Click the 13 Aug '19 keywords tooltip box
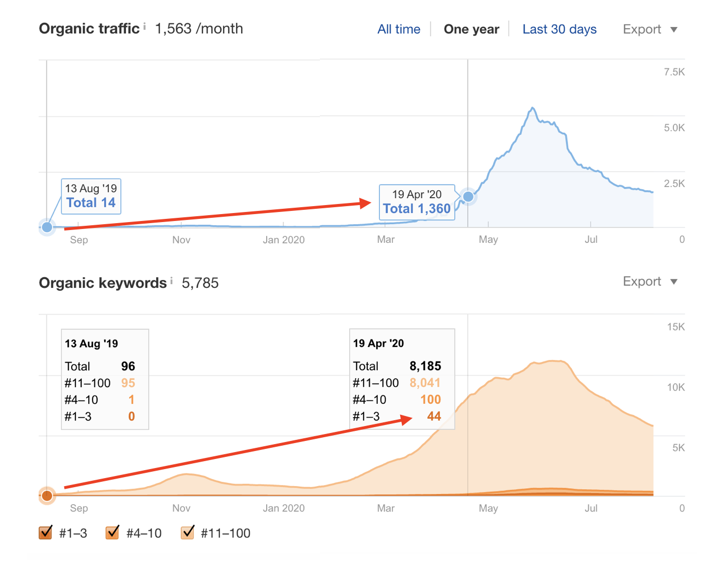728x561 pixels. tap(105, 379)
